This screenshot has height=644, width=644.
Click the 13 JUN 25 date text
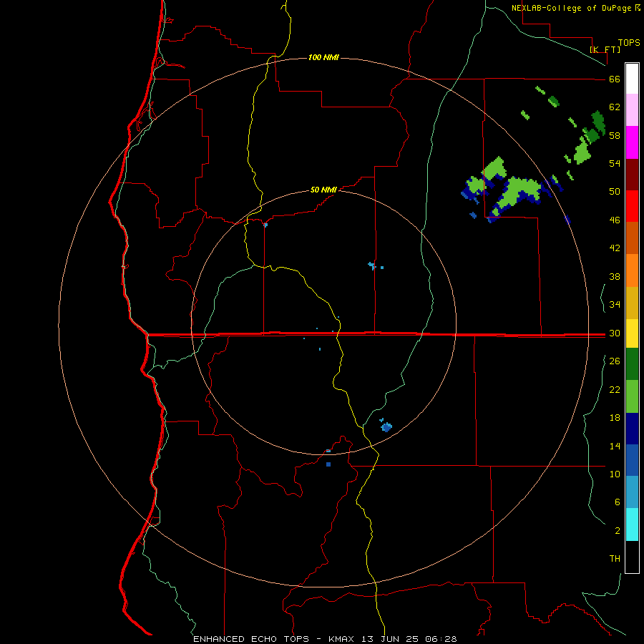click(390, 639)
